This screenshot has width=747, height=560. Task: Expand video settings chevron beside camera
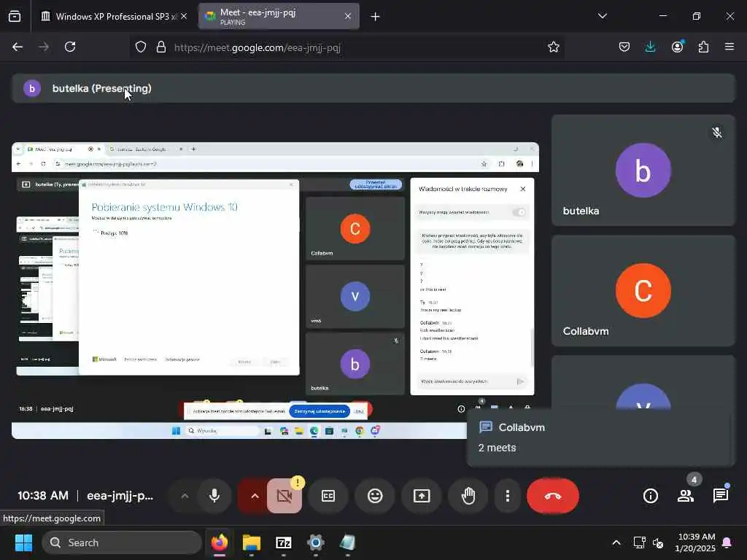(255, 496)
